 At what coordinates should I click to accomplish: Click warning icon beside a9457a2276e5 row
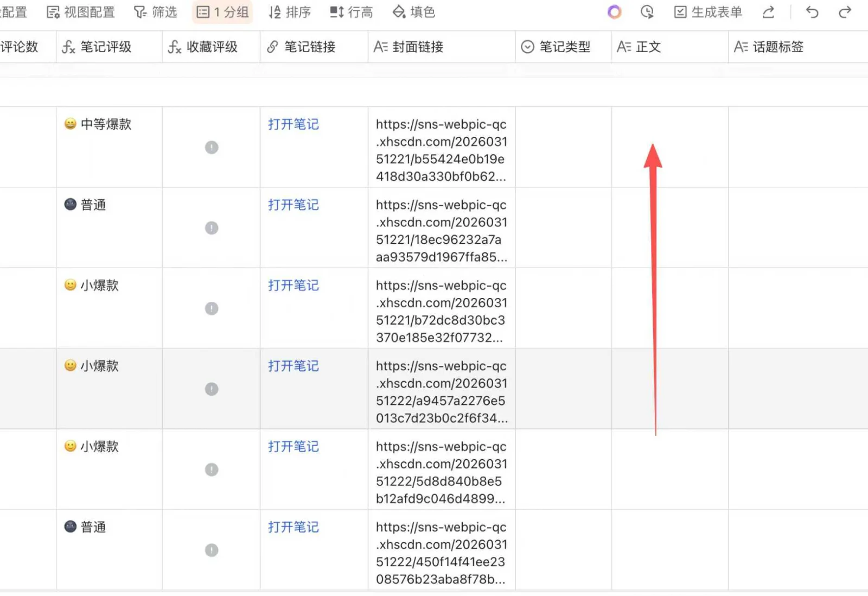(212, 389)
